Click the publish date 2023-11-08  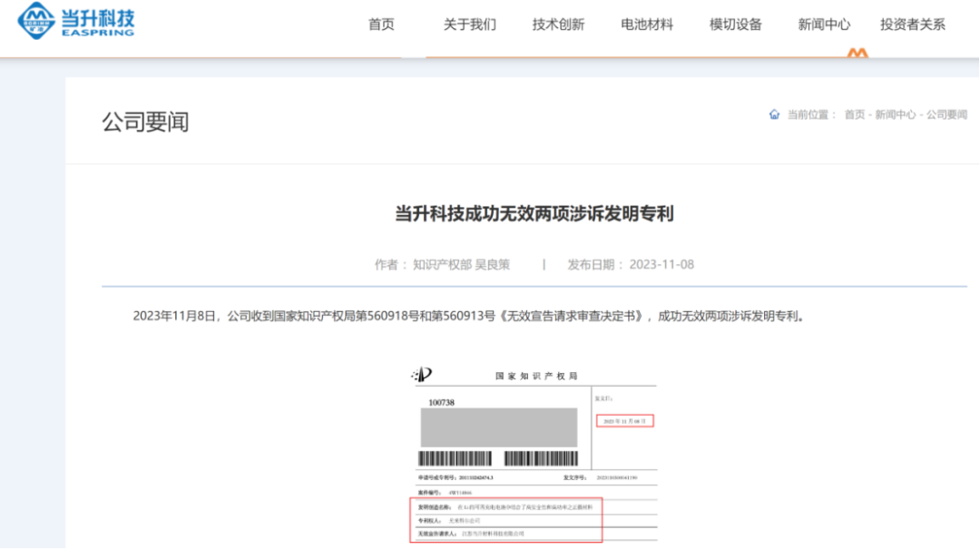point(661,264)
